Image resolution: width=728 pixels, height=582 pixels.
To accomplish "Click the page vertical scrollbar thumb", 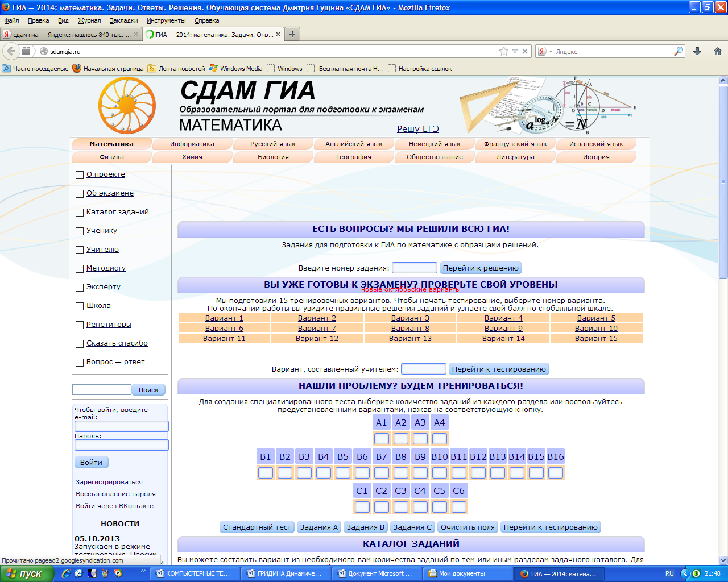I will [723, 182].
